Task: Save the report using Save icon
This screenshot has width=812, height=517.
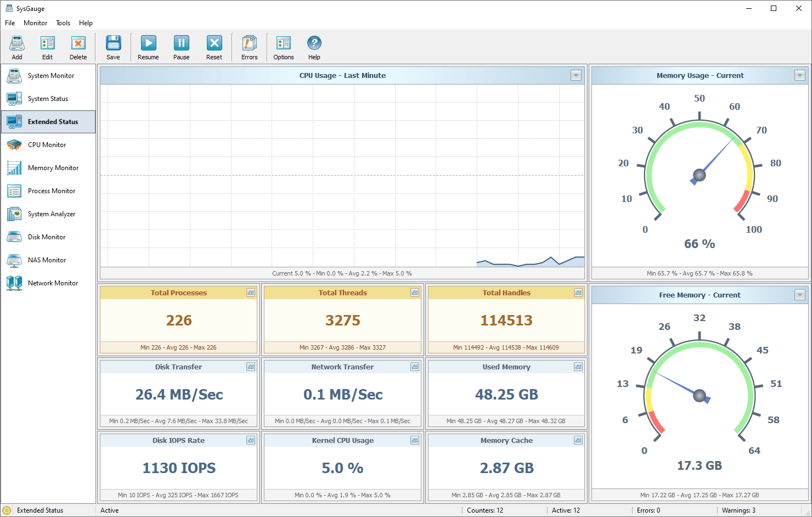Action: 113,43
